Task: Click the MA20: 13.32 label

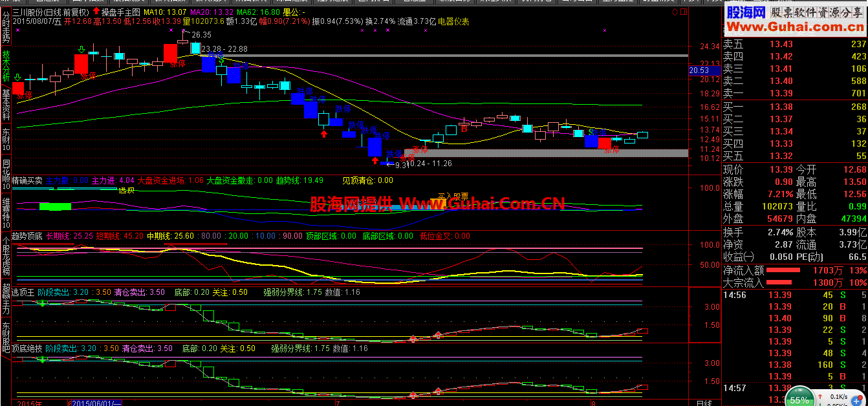Action: 212,12
